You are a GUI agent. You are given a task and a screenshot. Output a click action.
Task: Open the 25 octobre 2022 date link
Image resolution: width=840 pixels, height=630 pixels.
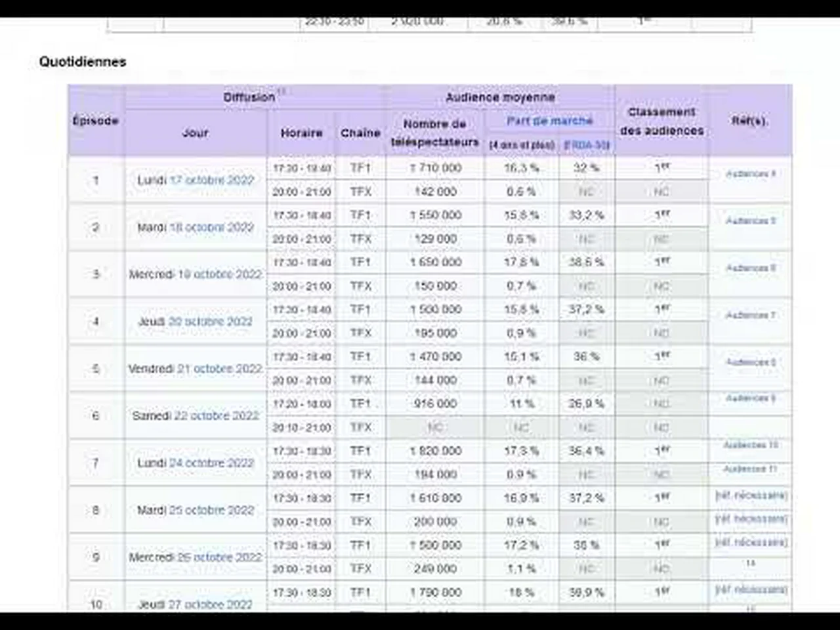(211, 511)
